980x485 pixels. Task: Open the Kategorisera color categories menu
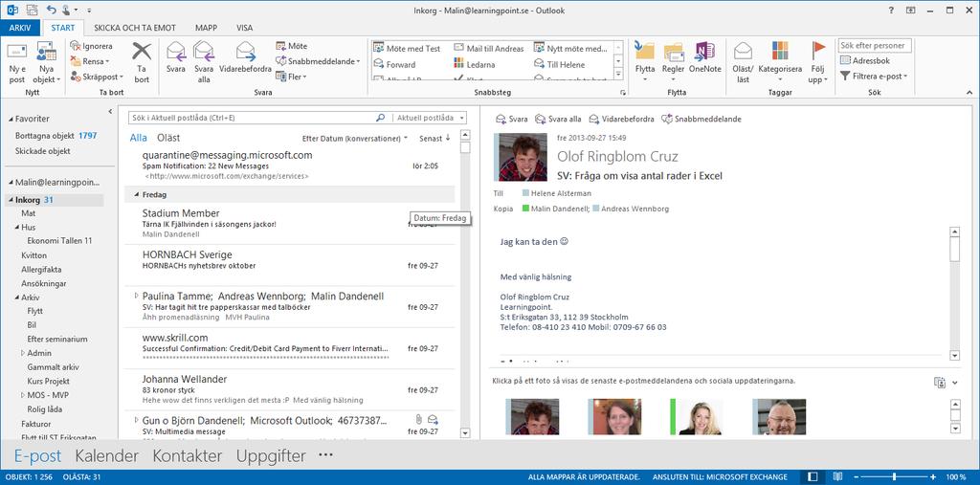pyautogui.click(x=780, y=62)
